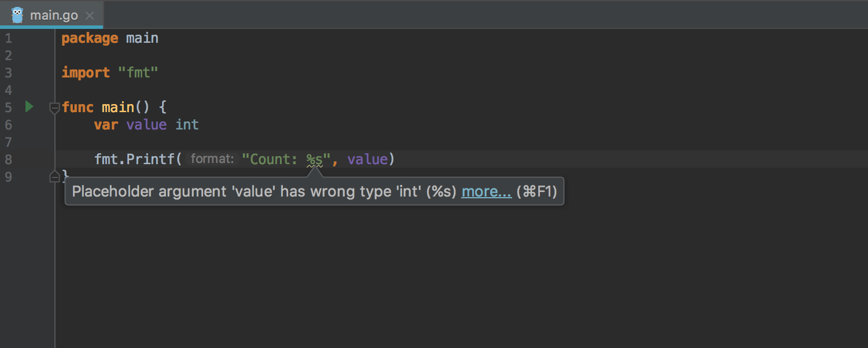
Task: Click the "fmt" import string
Action: (x=138, y=73)
